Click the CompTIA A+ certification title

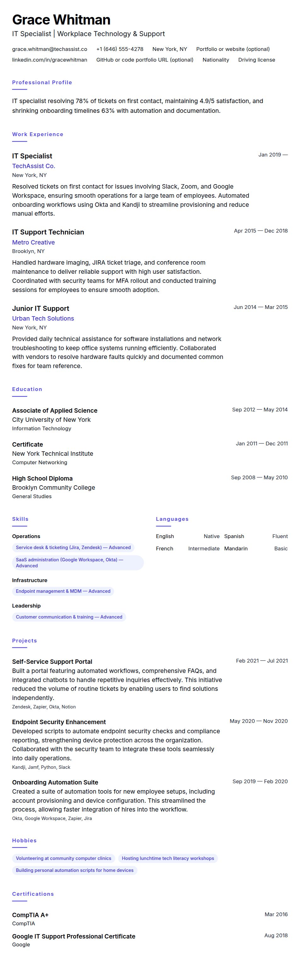31,915
